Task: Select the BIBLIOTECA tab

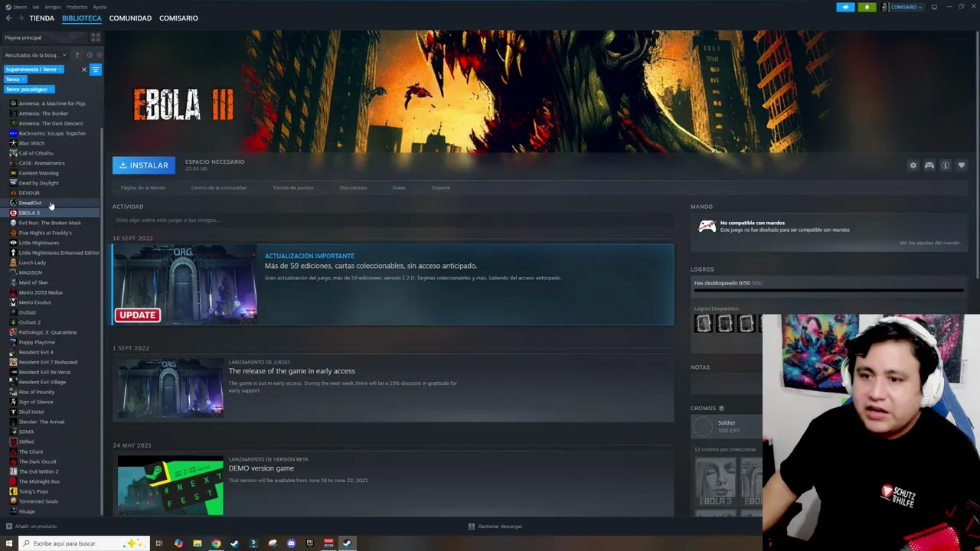Action: [82, 18]
